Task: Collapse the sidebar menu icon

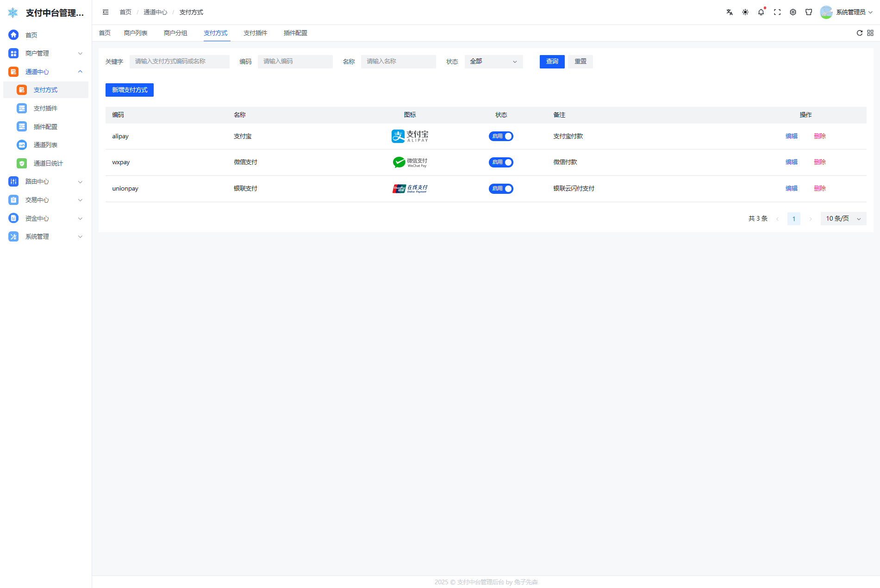Action: tap(106, 12)
